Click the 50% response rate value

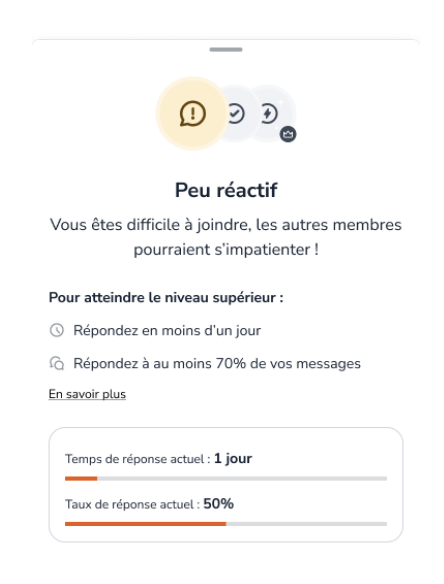tap(219, 504)
